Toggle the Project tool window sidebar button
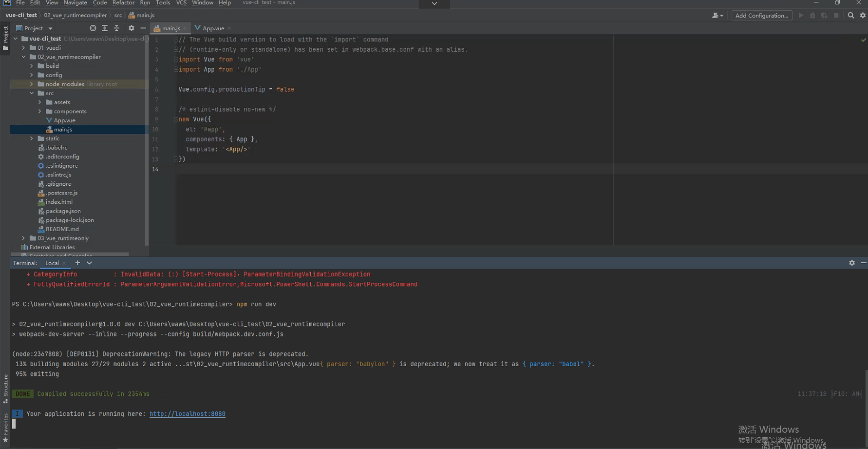This screenshot has width=868, height=449. (x=5, y=38)
